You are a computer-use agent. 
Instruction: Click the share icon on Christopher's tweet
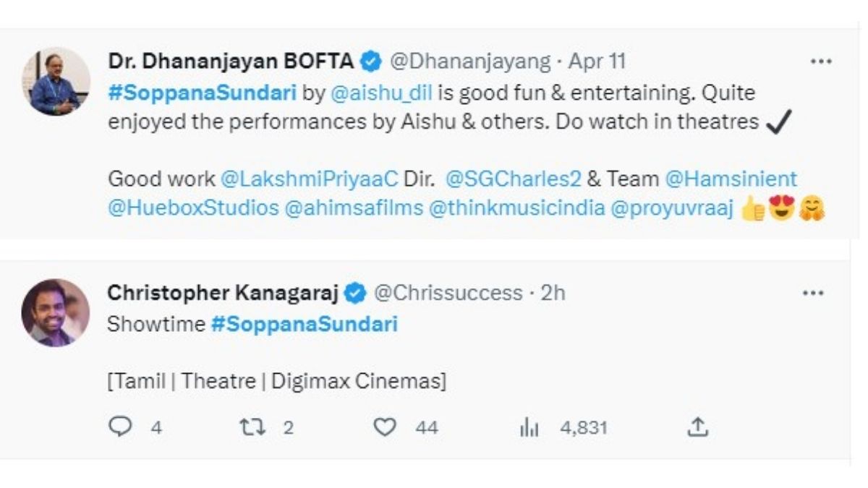point(697,427)
